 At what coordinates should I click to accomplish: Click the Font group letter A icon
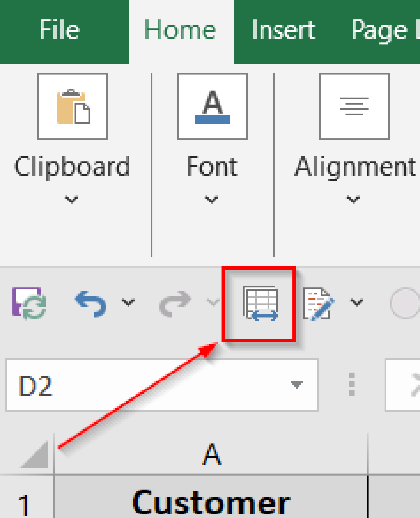coord(213,106)
